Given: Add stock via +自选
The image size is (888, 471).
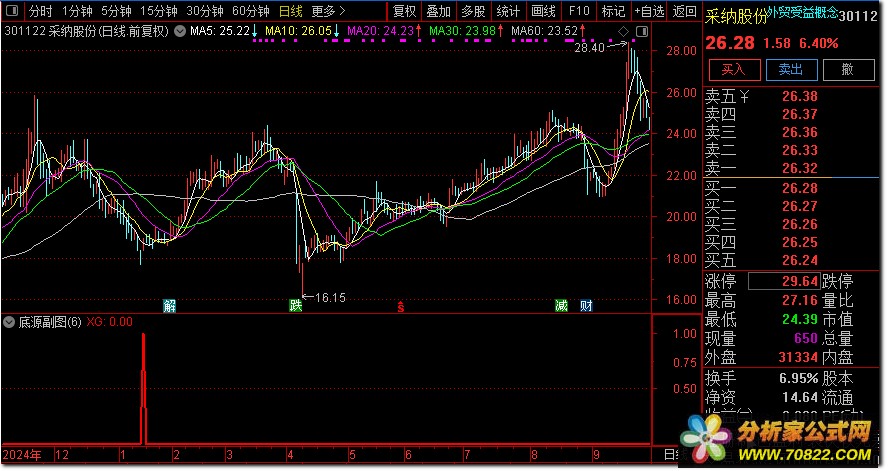Looking at the screenshot, I should (x=648, y=11).
